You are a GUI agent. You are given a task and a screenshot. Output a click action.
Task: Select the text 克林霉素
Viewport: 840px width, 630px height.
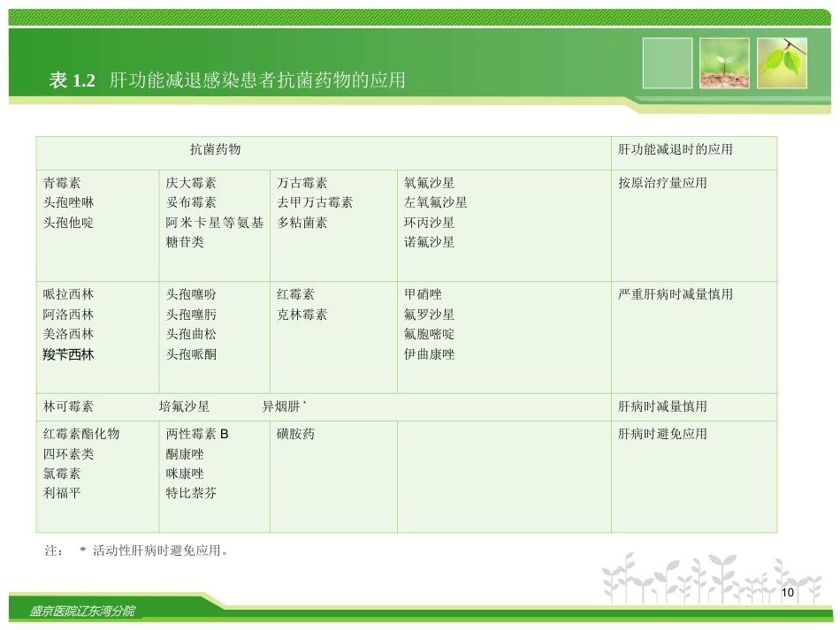[302, 315]
